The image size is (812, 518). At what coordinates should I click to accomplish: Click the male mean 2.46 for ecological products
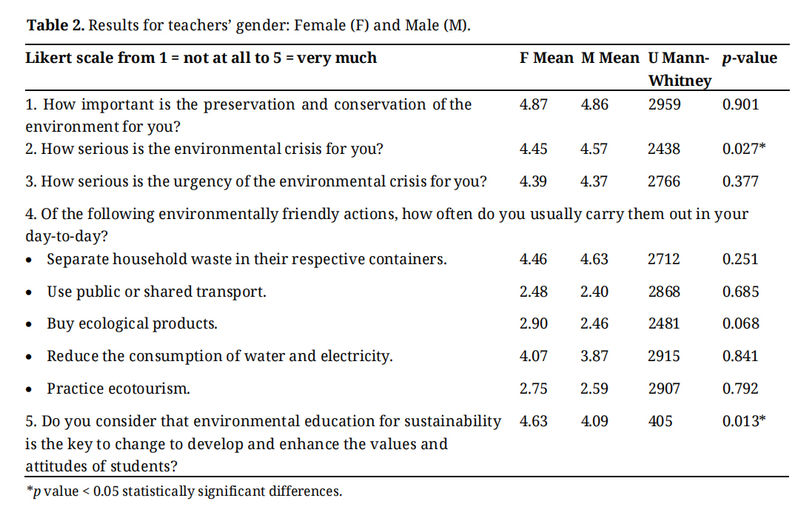594,323
